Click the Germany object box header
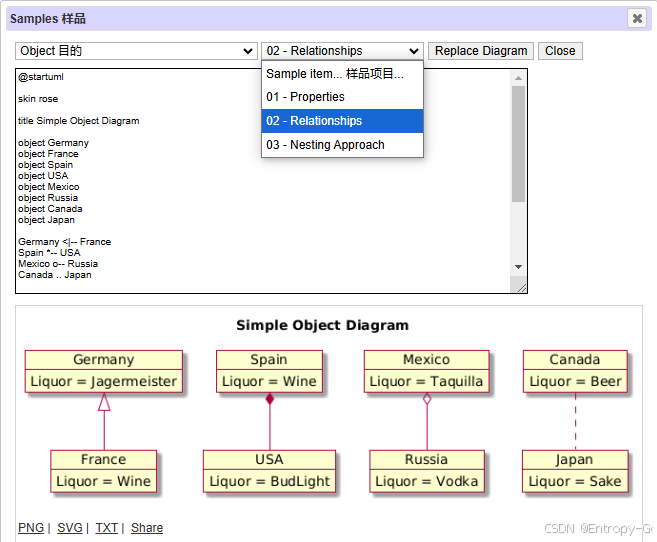 point(103,359)
